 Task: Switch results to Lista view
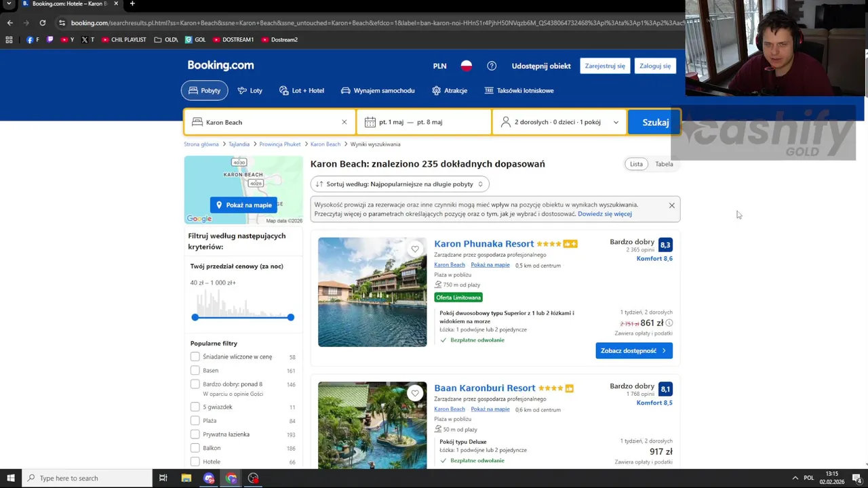(x=636, y=164)
